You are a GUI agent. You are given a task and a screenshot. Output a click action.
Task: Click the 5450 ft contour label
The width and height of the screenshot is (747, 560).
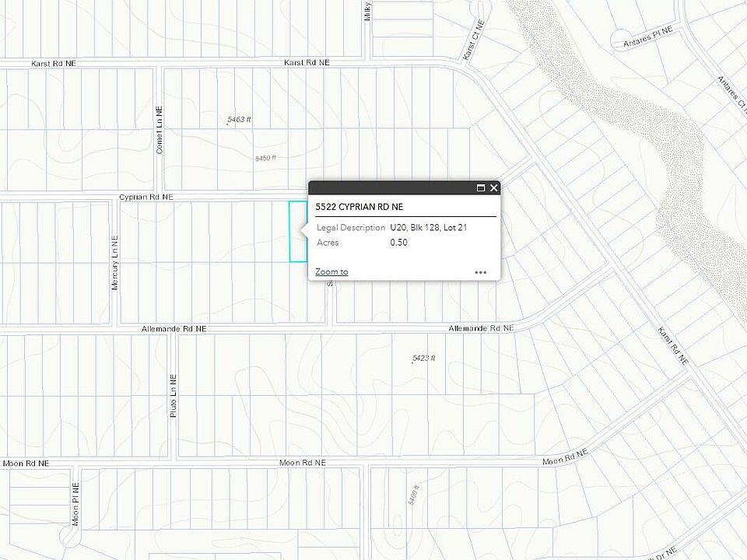tap(265, 158)
